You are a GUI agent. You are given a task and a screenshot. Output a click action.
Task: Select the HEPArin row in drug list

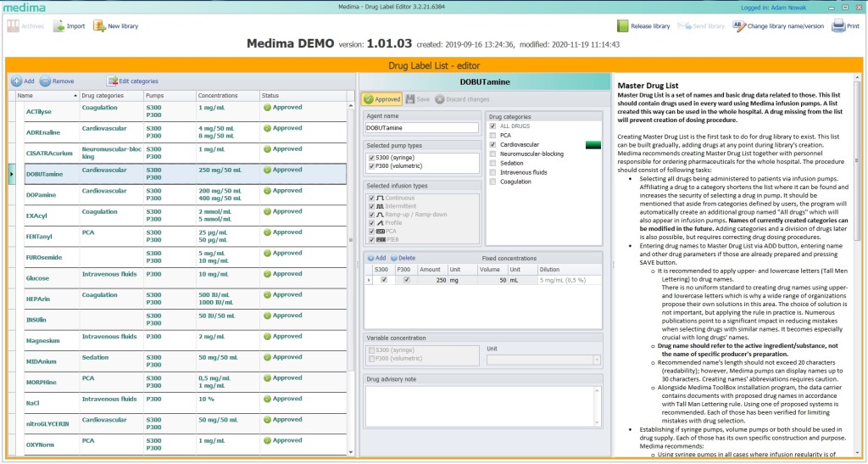click(178, 299)
